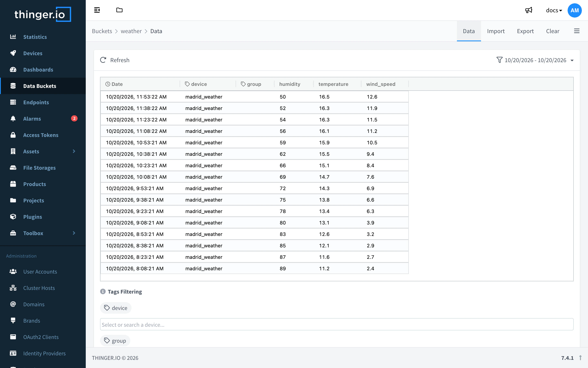Open the folder icon in top bar
The height and width of the screenshot is (368, 588).
119,10
